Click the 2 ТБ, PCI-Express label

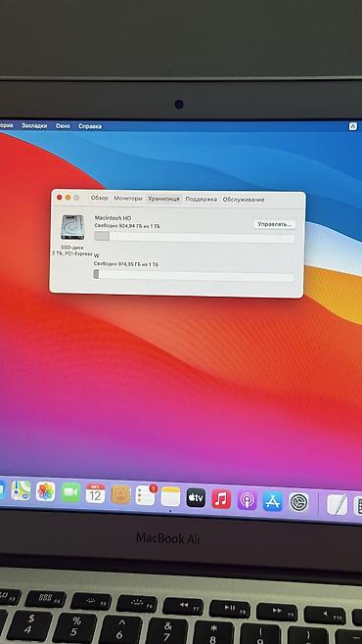(x=72, y=253)
